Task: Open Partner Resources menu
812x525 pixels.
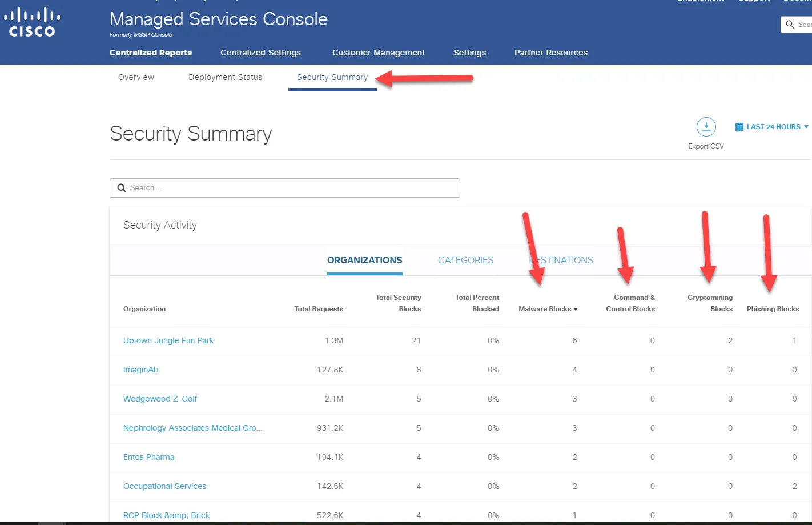Action: (x=551, y=53)
